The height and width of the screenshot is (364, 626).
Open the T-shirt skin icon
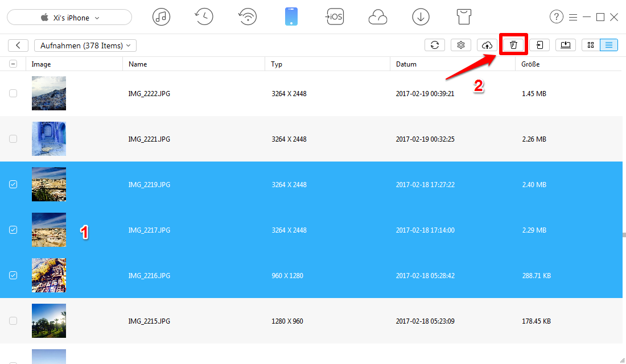[x=464, y=17]
